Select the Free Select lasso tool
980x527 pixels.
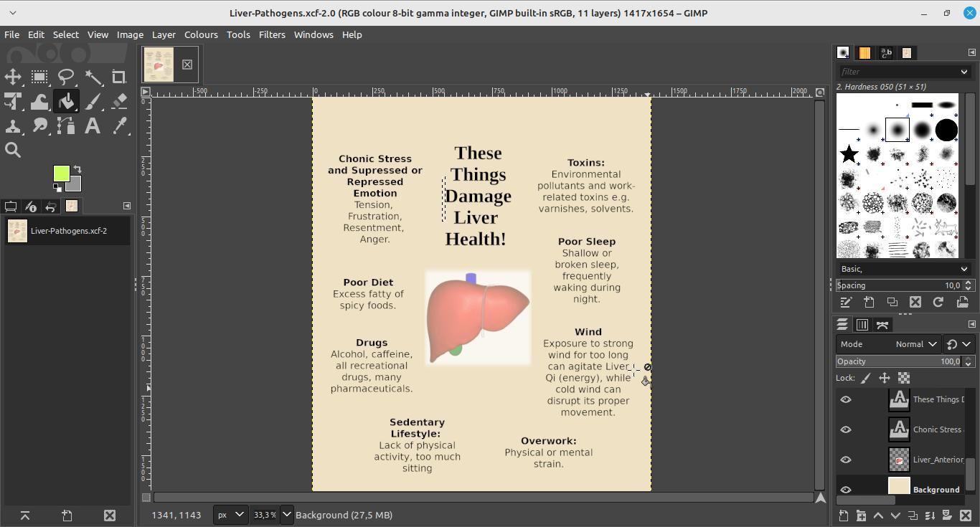click(x=66, y=77)
